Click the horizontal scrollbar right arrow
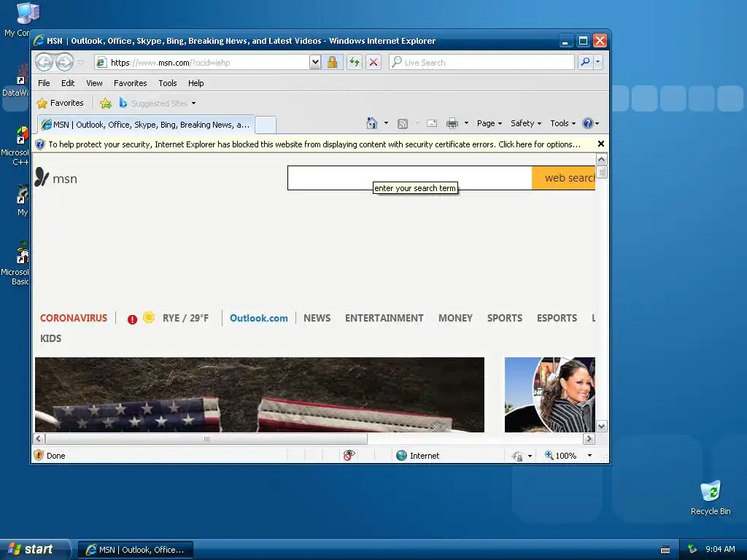Screen dimensions: 747x560 point(589,438)
